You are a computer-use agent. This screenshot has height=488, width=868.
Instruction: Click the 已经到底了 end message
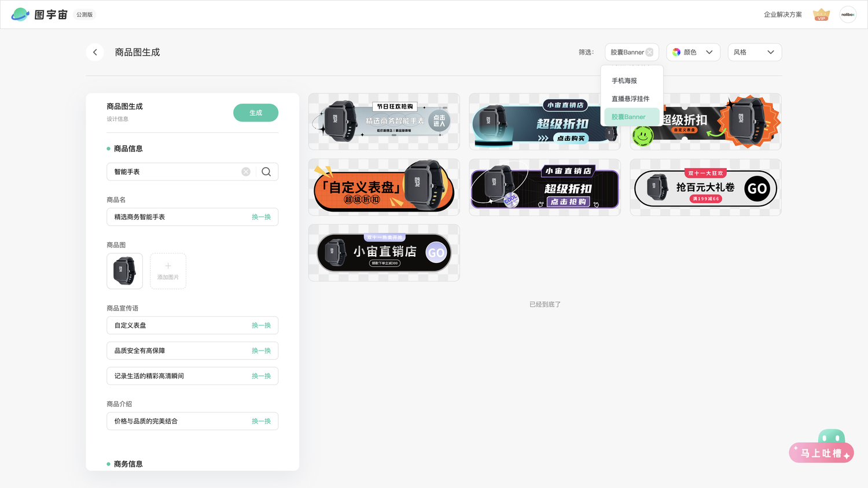(x=545, y=304)
